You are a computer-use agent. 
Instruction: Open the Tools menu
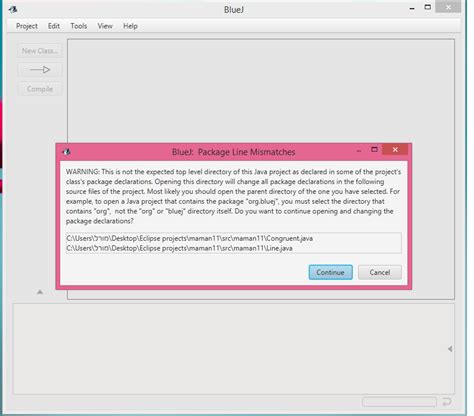[79, 26]
